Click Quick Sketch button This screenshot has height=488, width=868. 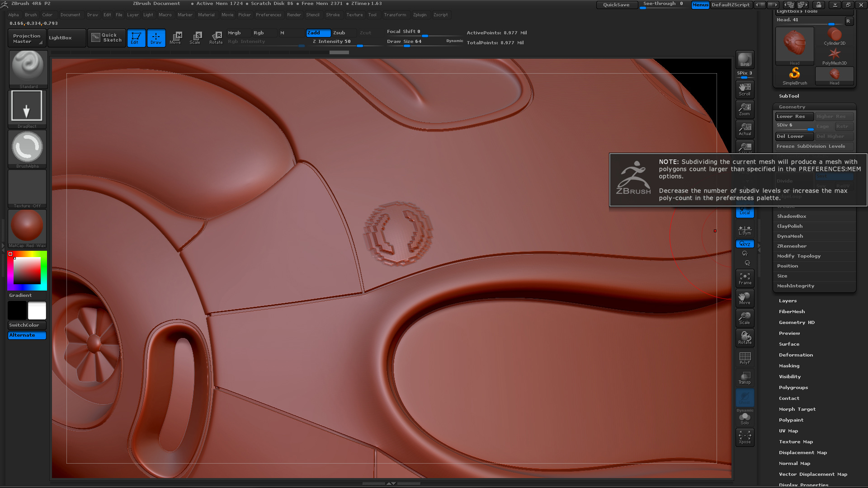107,38
